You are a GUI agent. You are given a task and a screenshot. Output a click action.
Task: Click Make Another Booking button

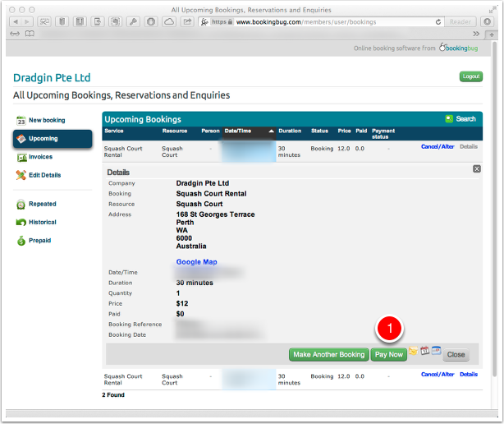pyautogui.click(x=329, y=354)
